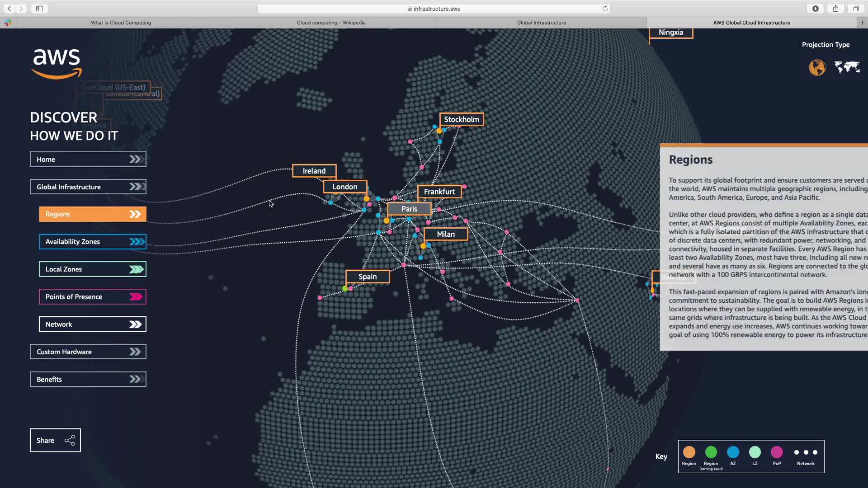Viewport: 868px width, 488px height.
Task: Expand the Global Infrastructure section
Action: pos(88,187)
